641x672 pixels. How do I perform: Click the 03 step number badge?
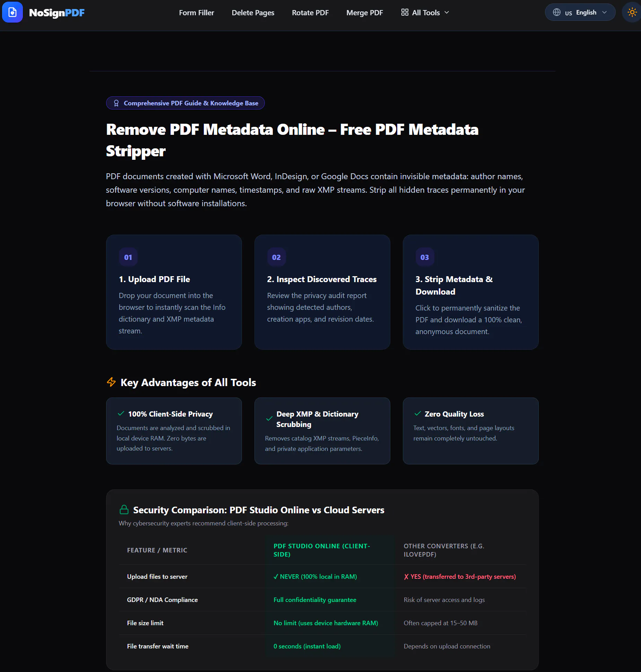tap(425, 257)
